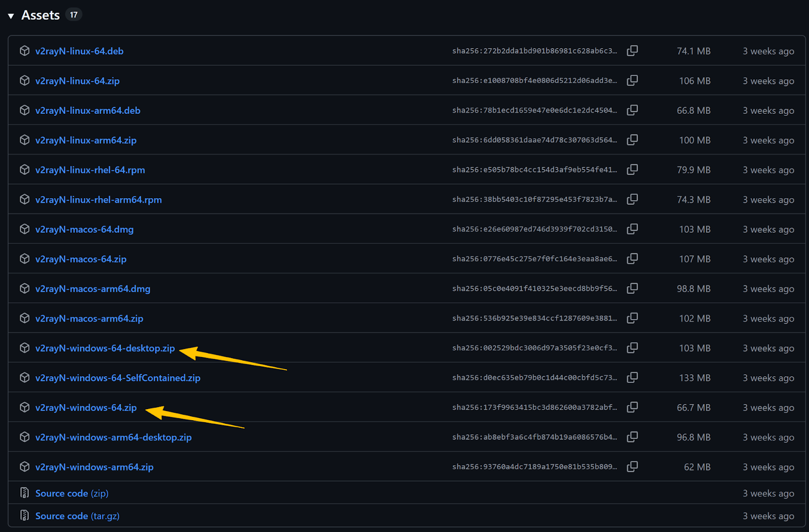The image size is (809, 532).
Task: Copy SHA256 hash for v2rayN-windows-64.zip
Action: [x=632, y=408]
